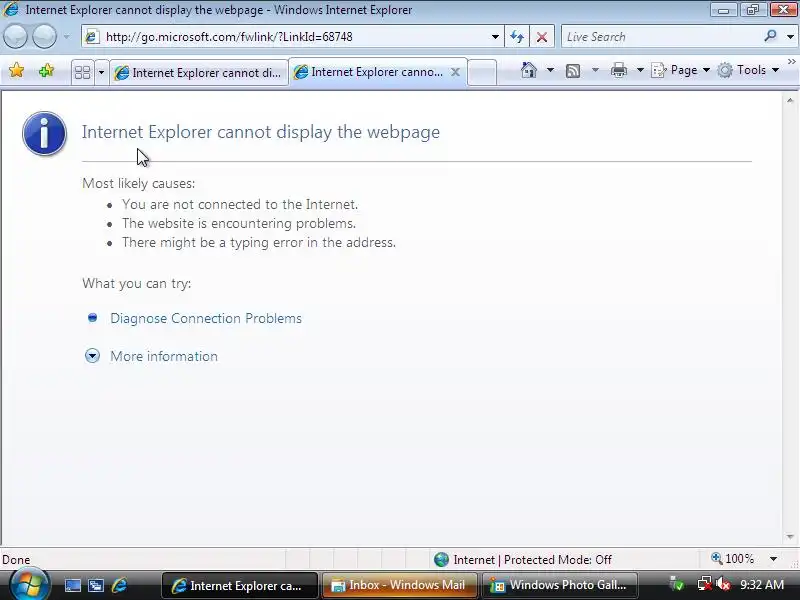
Task: Expand the tab list dropdown arrow
Action: click(x=101, y=72)
